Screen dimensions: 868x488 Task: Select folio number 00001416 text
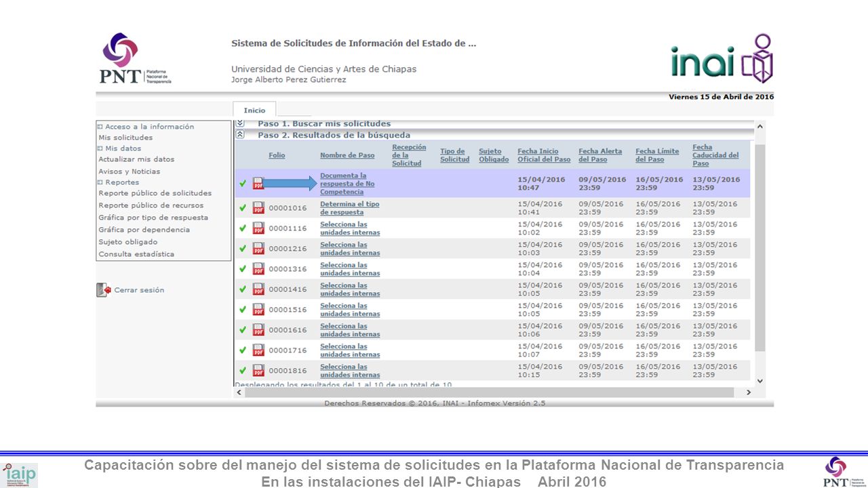click(x=288, y=289)
